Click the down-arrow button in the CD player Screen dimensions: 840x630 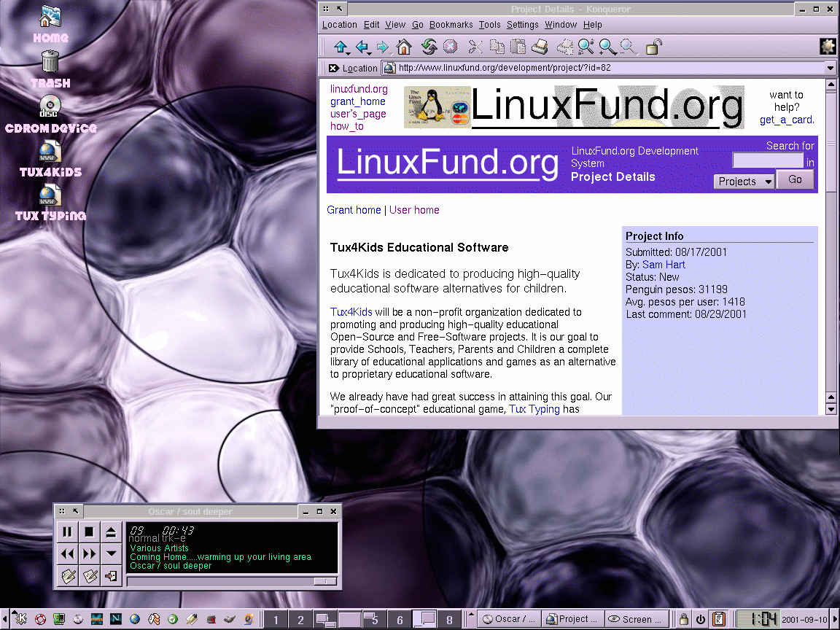coord(111,554)
